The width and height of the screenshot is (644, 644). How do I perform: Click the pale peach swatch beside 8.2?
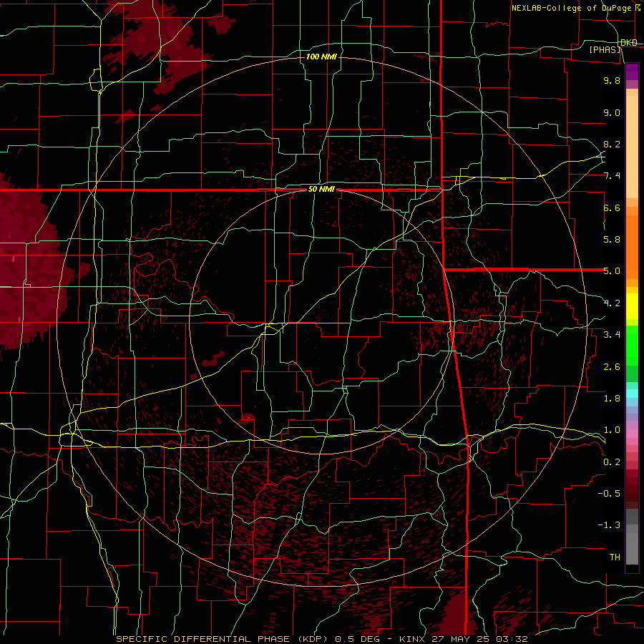[x=632, y=147]
